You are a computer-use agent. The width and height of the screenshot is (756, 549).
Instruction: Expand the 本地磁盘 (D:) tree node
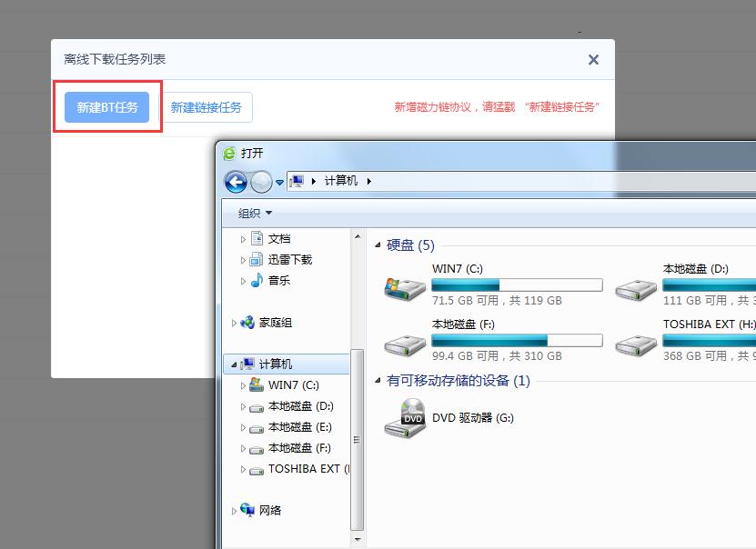243,406
